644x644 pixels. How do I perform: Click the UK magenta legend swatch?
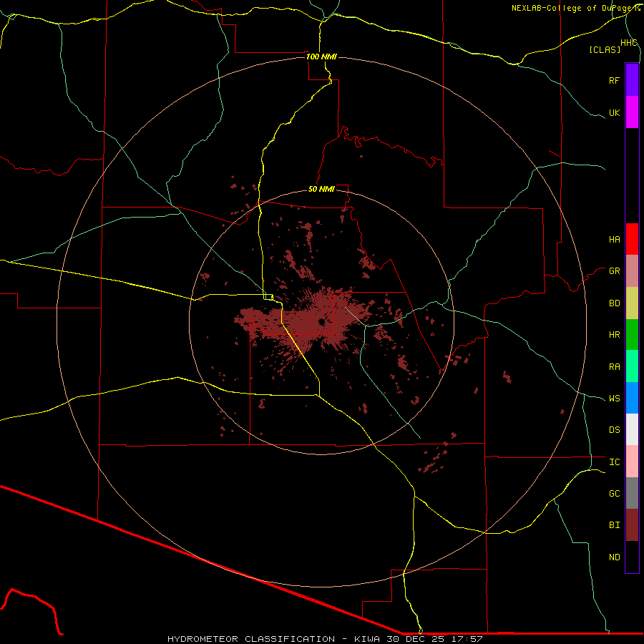[x=632, y=112]
